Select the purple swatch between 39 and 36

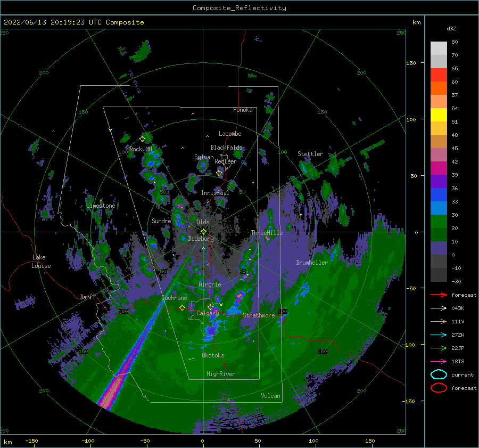pyautogui.click(x=439, y=181)
